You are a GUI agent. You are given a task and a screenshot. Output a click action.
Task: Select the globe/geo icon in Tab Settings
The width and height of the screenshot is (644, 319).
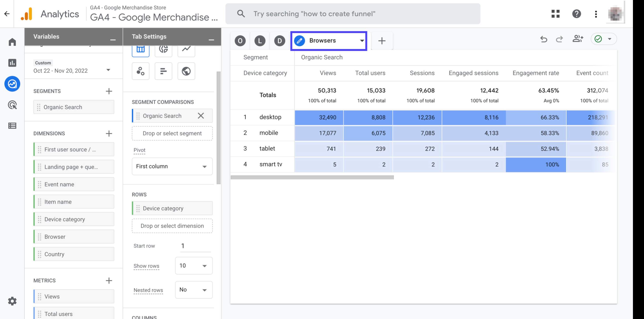(x=186, y=71)
